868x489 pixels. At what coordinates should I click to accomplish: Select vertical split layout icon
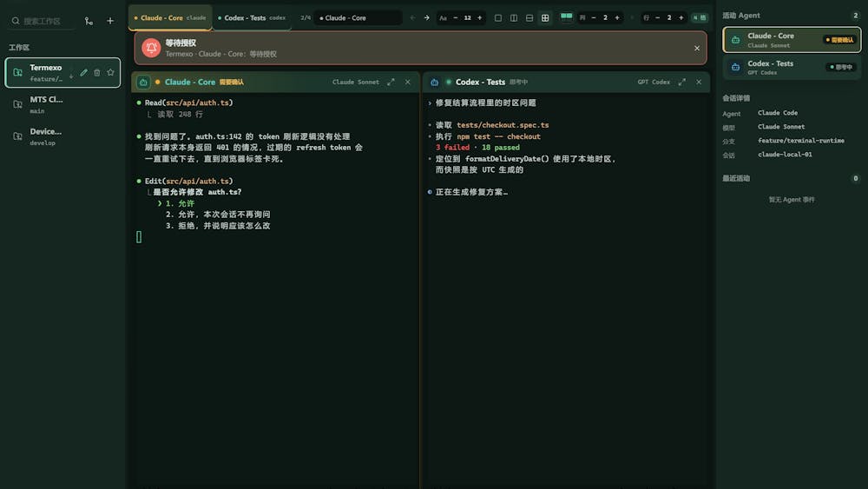coord(514,17)
